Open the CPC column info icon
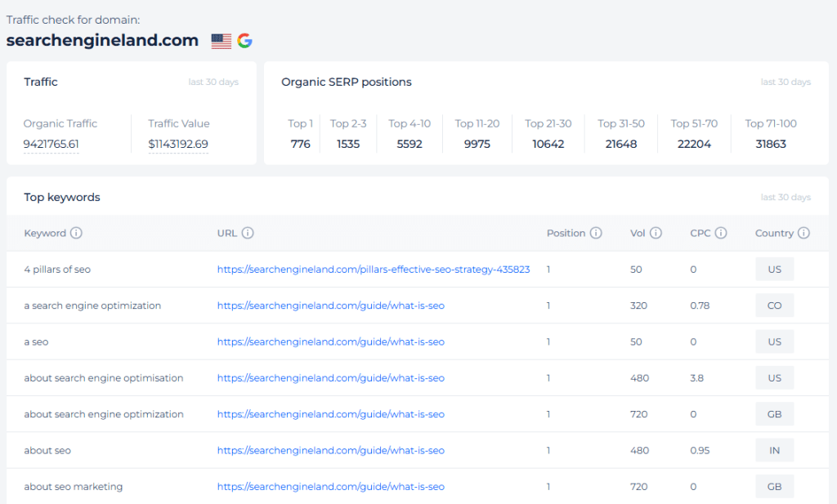This screenshot has width=837, height=504. tap(722, 233)
